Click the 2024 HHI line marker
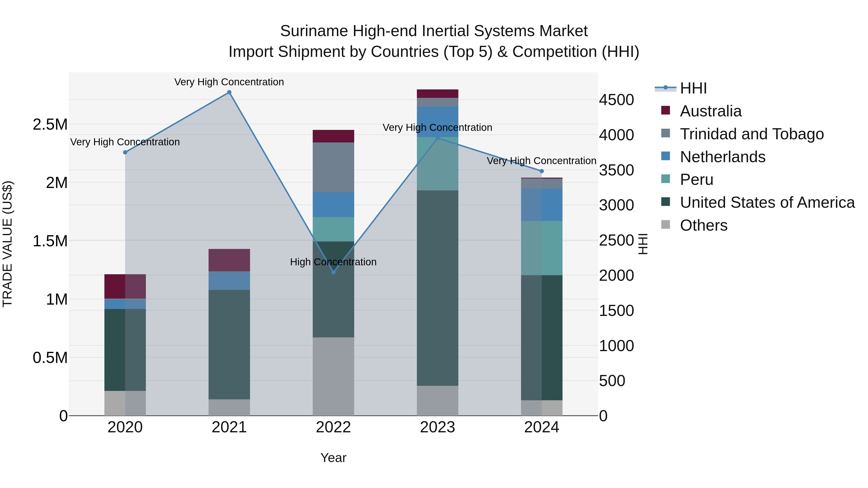The width and height of the screenshot is (868, 488). pos(542,171)
